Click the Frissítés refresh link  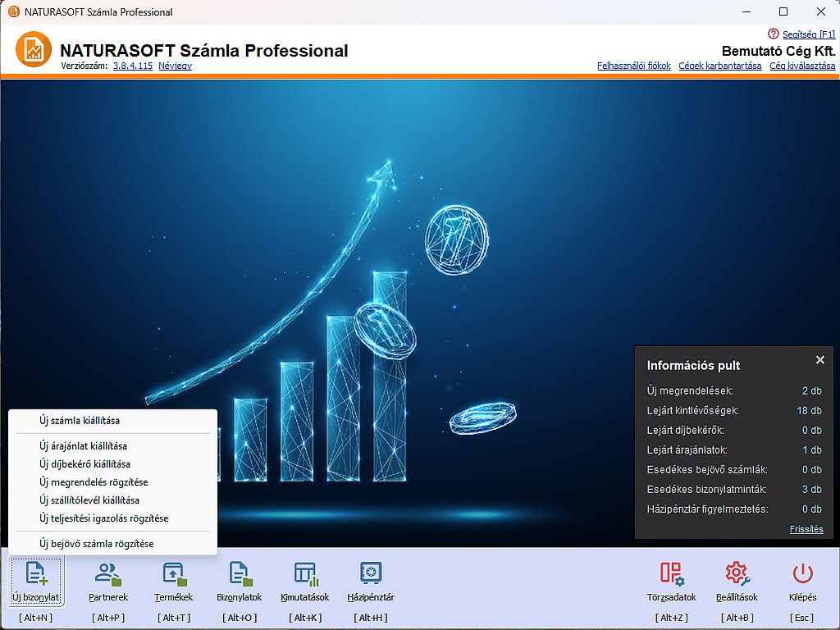click(x=806, y=529)
